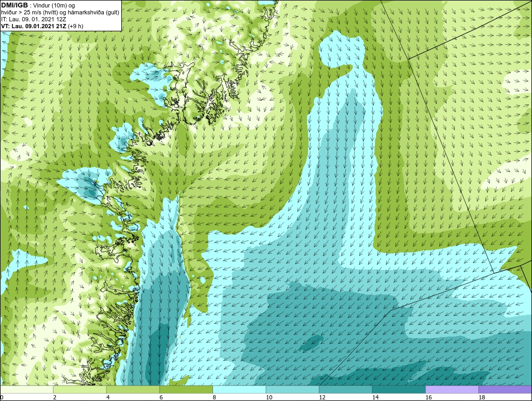This screenshot has width=532, height=401.
Task: Click the legend tick label '8'
Action: tap(214, 397)
